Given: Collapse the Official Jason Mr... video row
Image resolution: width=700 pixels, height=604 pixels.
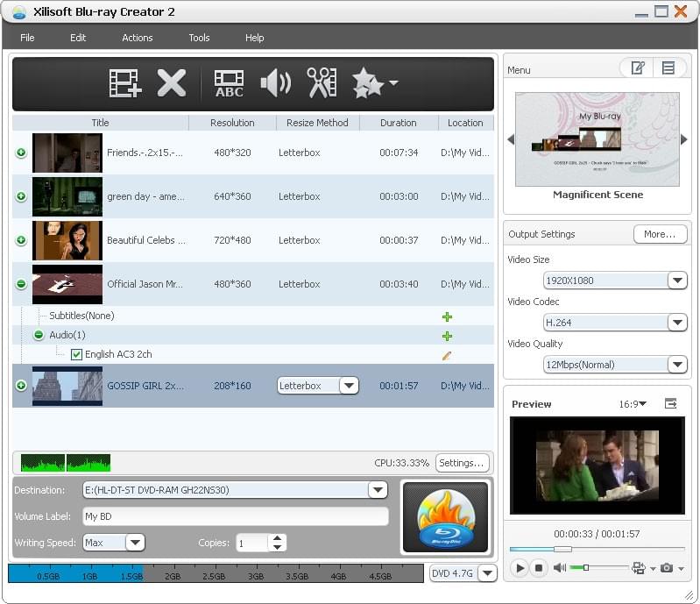Looking at the screenshot, I should tap(21, 284).
